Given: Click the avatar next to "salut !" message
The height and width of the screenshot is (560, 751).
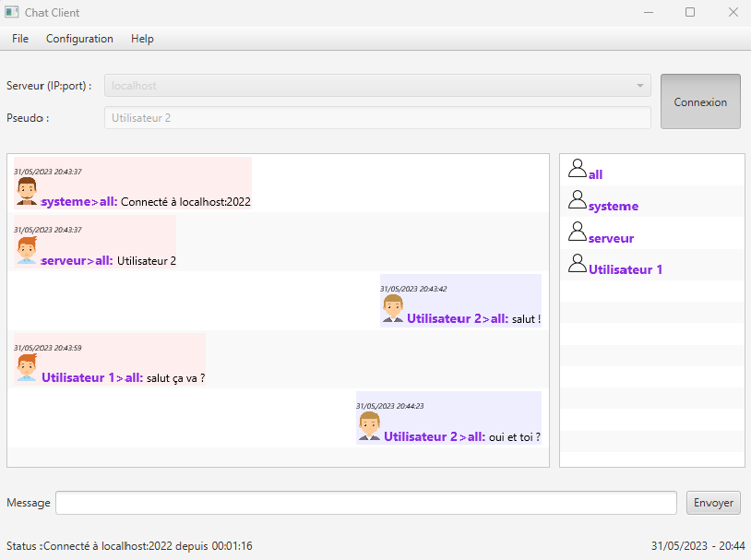Looking at the screenshot, I should pyautogui.click(x=393, y=309).
